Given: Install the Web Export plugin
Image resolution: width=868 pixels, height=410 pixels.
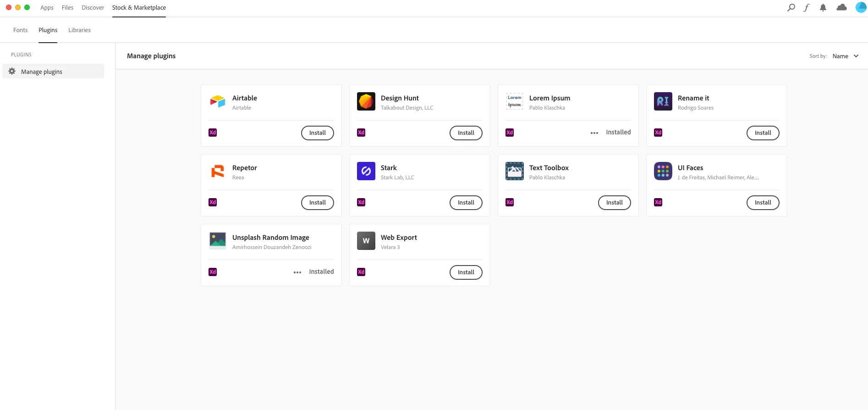Looking at the screenshot, I should click(x=466, y=272).
